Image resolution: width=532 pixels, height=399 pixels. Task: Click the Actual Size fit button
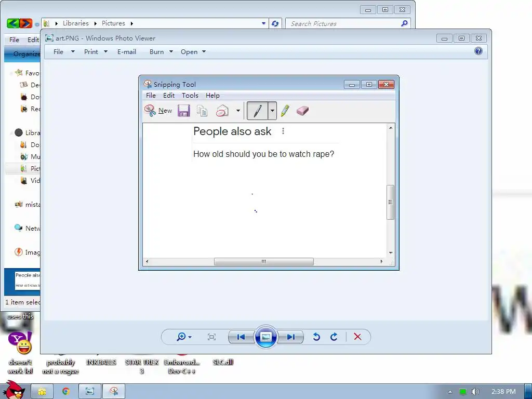coord(212,337)
